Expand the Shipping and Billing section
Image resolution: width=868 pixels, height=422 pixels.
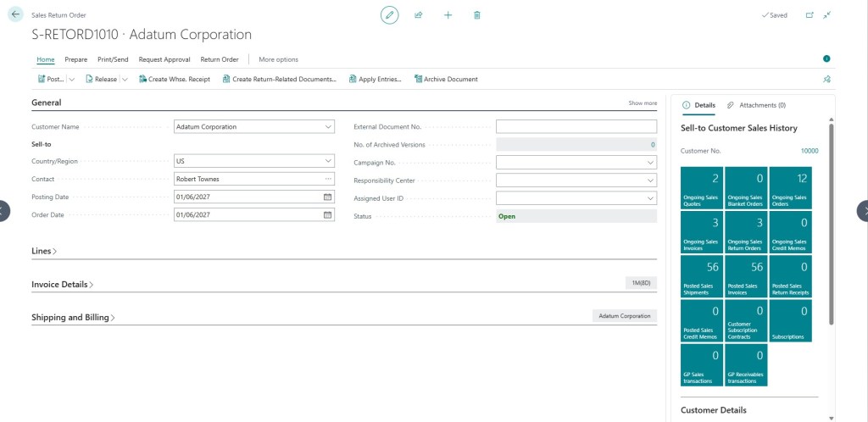point(73,318)
